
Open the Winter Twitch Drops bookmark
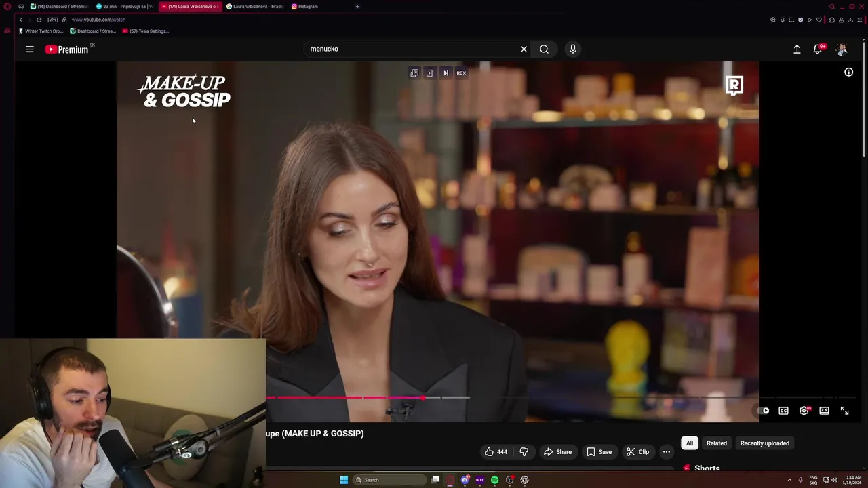point(41,30)
